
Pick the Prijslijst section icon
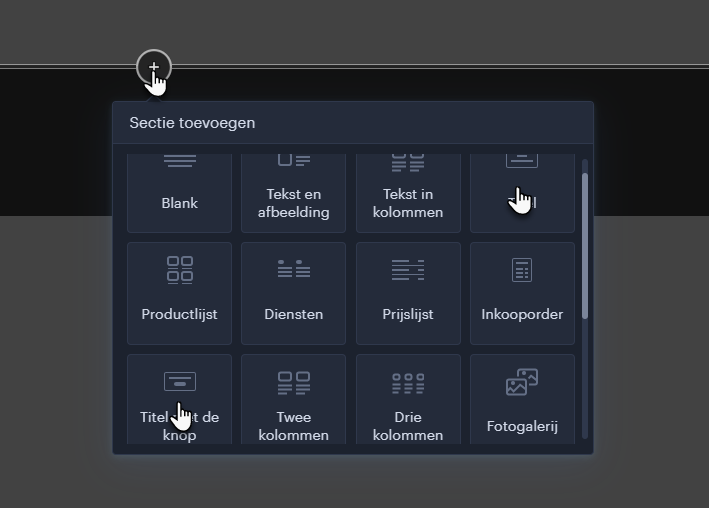[x=408, y=269]
